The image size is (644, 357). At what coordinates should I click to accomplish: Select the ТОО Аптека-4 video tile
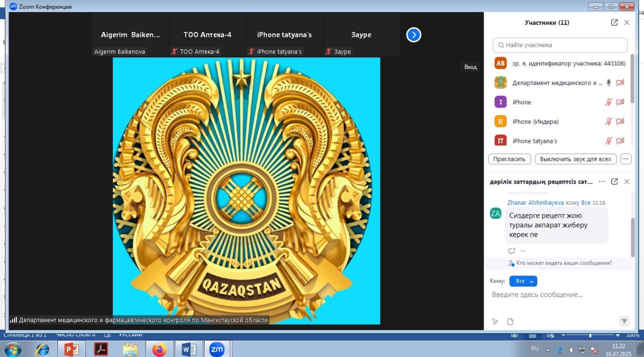pos(207,35)
